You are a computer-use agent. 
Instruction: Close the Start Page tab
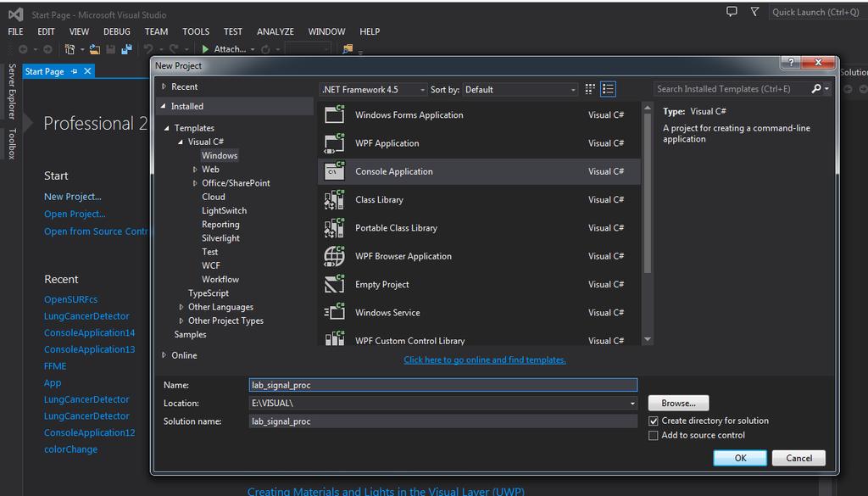(x=87, y=71)
